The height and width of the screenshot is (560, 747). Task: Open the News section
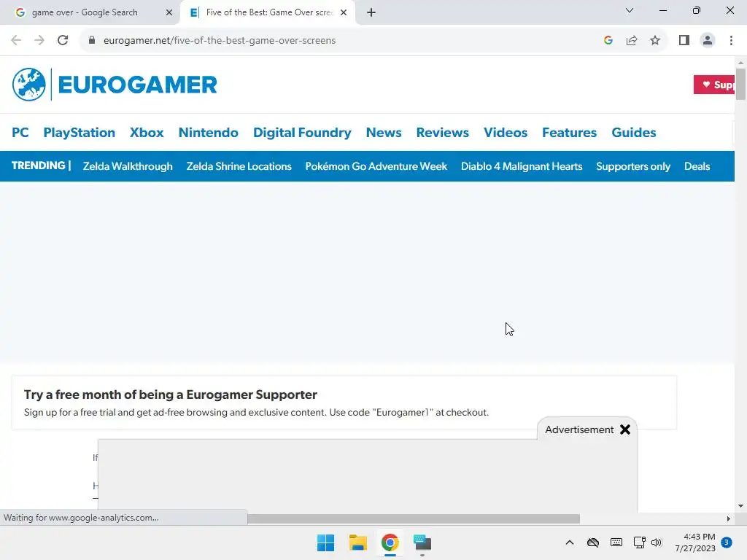point(384,133)
